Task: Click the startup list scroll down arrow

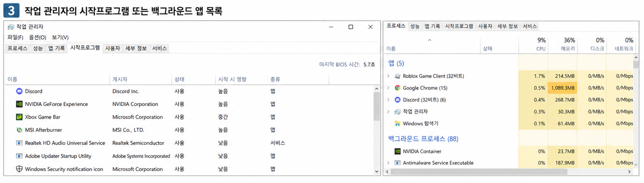Action: (376, 171)
